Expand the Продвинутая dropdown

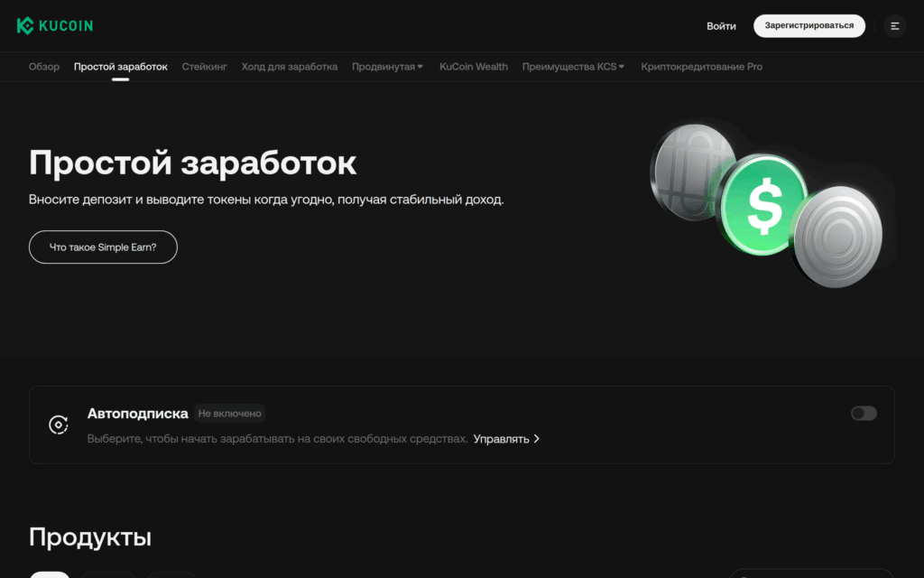point(387,67)
